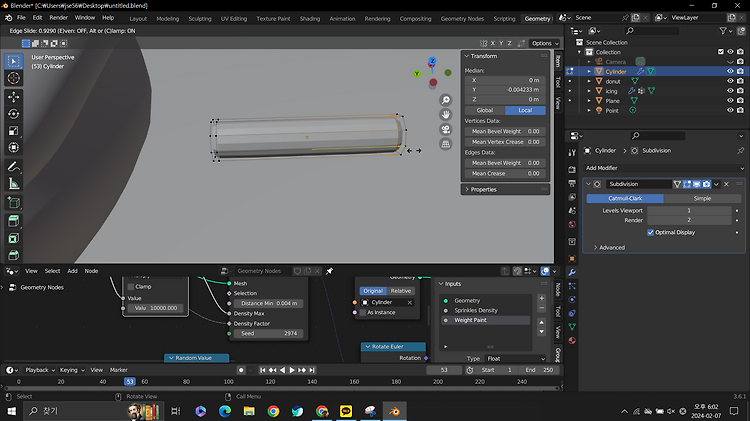Enable the As Instance checkbox
750x421 pixels.
pos(363,312)
